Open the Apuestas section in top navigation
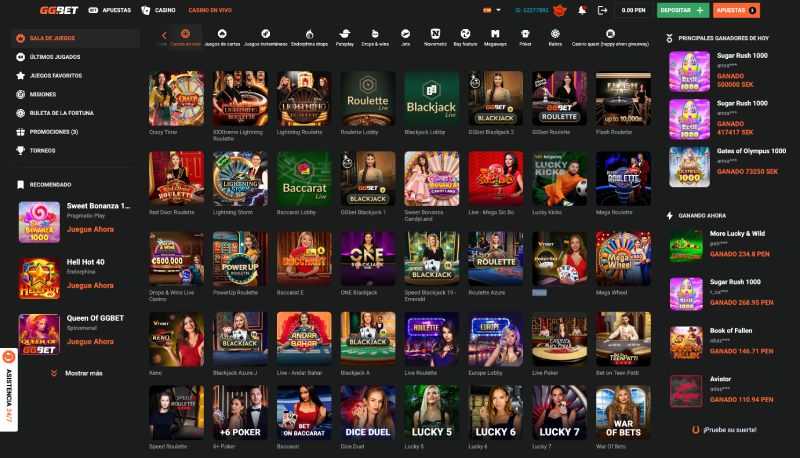 [110, 10]
